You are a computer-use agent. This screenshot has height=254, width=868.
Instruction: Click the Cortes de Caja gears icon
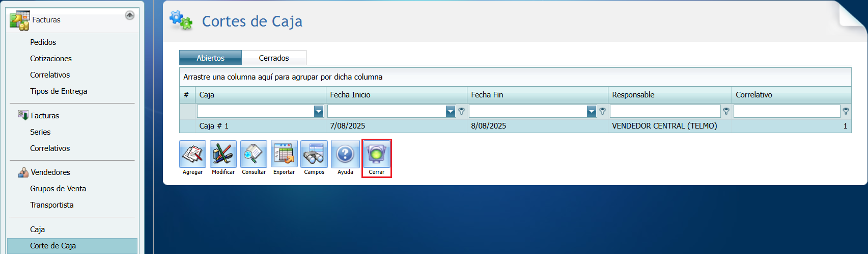pyautogui.click(x=181, y=20)
